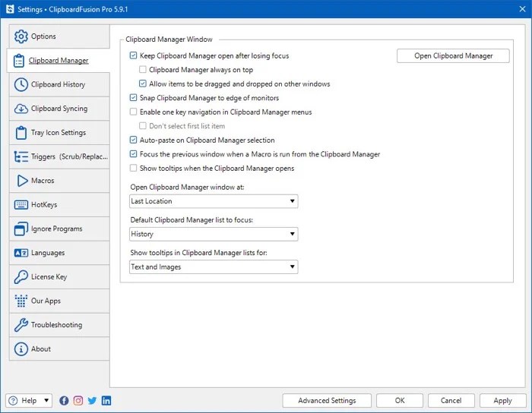Go to the Troubleshooting tab
The height and width of the screenshot is (413, 532).
tap(59, 325)
